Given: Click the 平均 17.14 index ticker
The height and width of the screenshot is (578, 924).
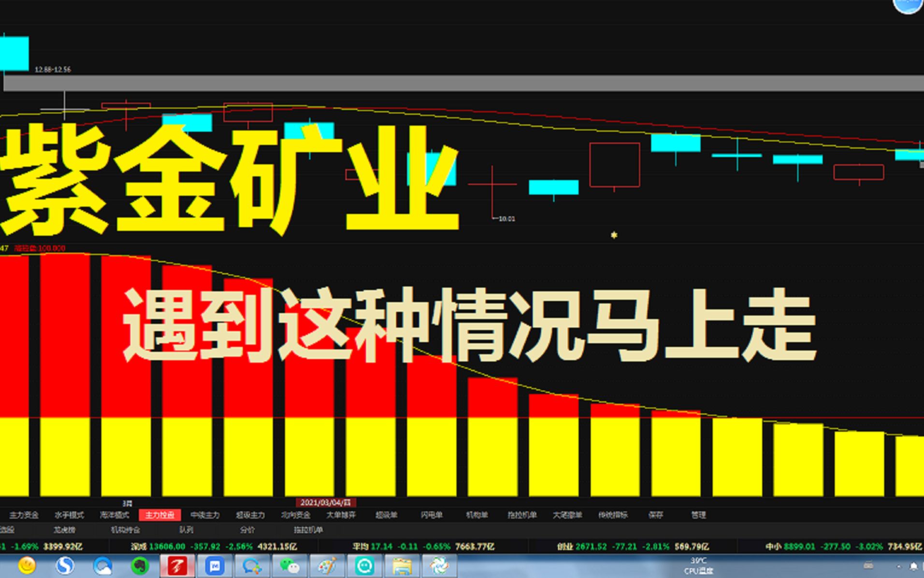Looking at the screenshot, I should (423, 547).
